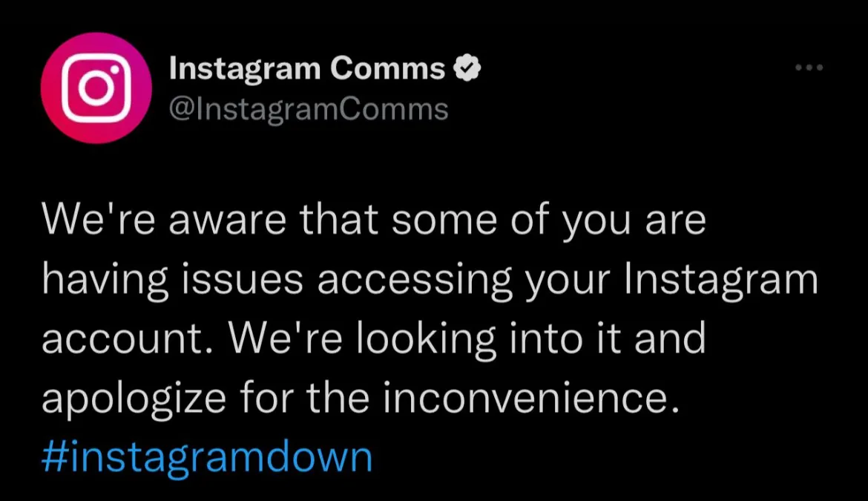The height and width of the screenshot is (501, 868).
Task: Click the word "having" in the tweet
Action: (105, 281)
